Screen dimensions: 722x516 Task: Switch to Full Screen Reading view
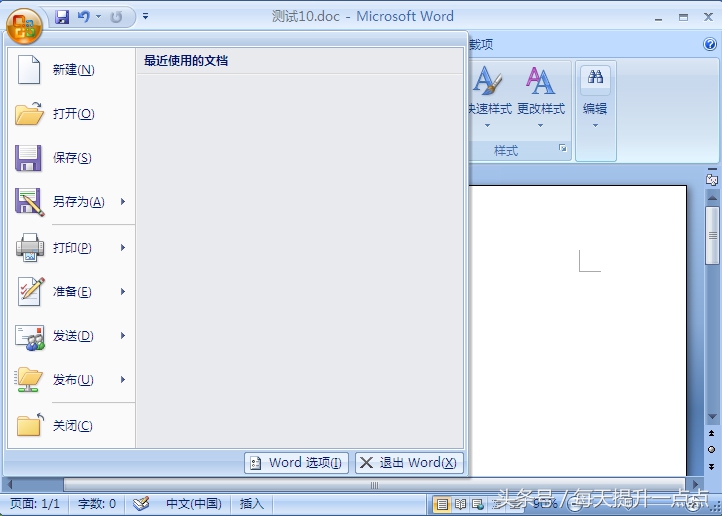(460, 504)
